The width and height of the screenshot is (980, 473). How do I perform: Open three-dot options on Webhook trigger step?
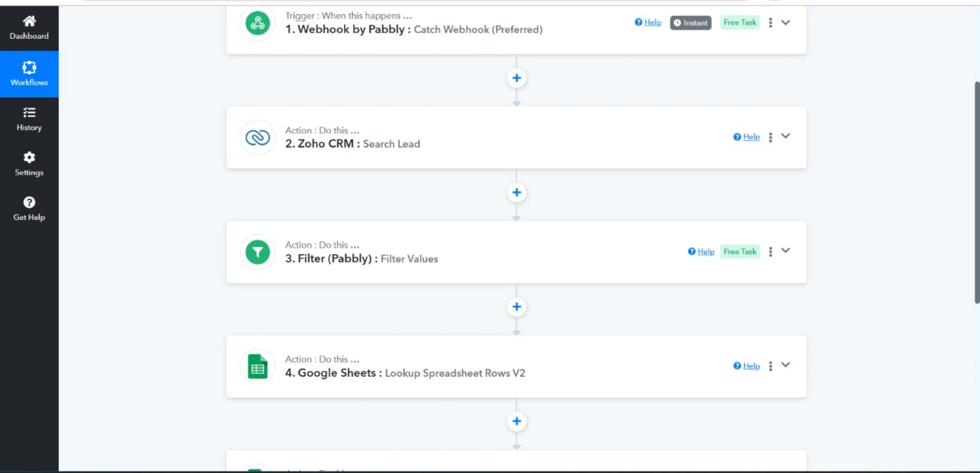point(771,23)
